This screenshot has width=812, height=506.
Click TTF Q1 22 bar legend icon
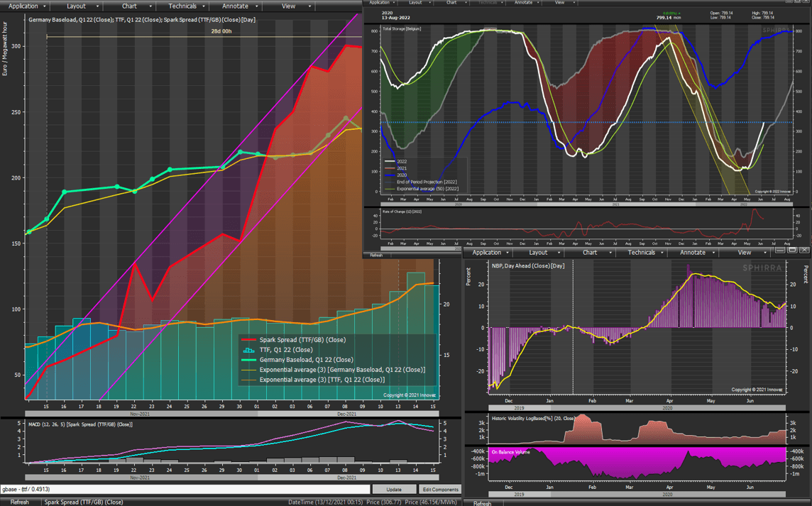point(248,350)
